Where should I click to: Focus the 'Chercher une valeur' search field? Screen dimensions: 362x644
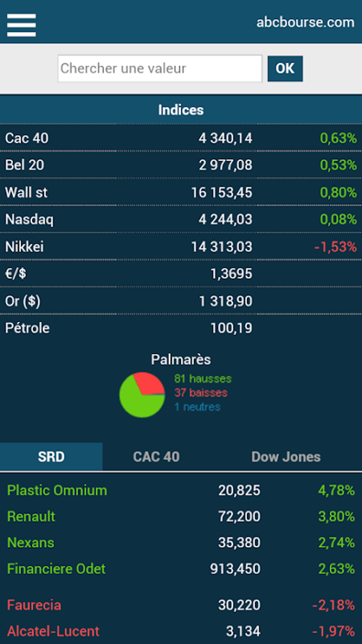160,69
